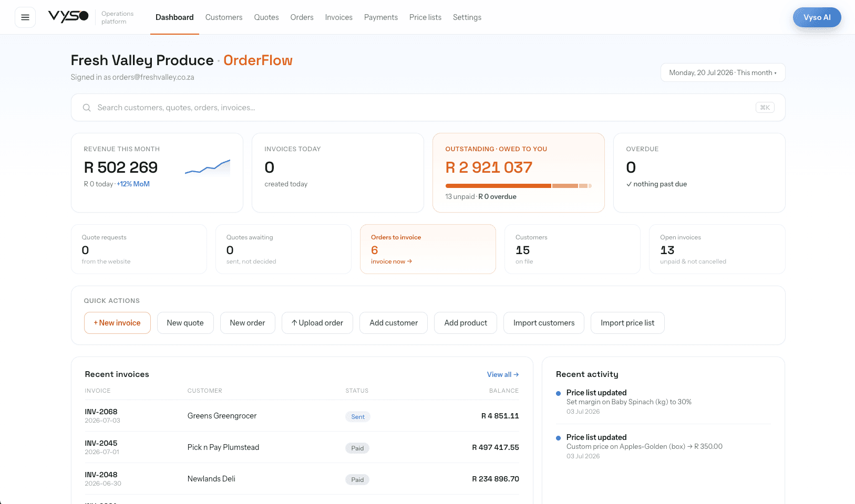Open Baby Spinach margin activity entry

(663, 402)
